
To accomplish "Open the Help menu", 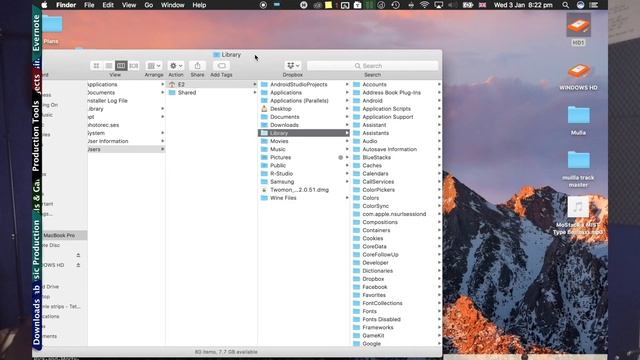I will tap(199, 5).
